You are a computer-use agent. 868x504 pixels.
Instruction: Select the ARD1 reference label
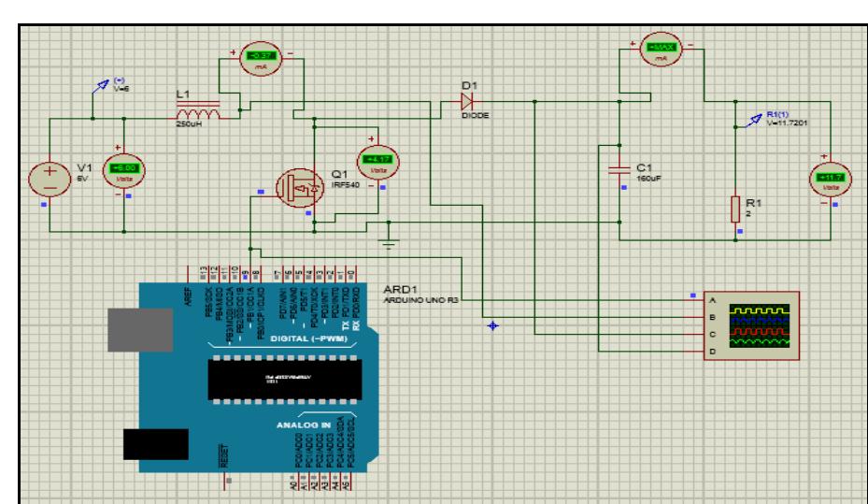pos(400,289)
